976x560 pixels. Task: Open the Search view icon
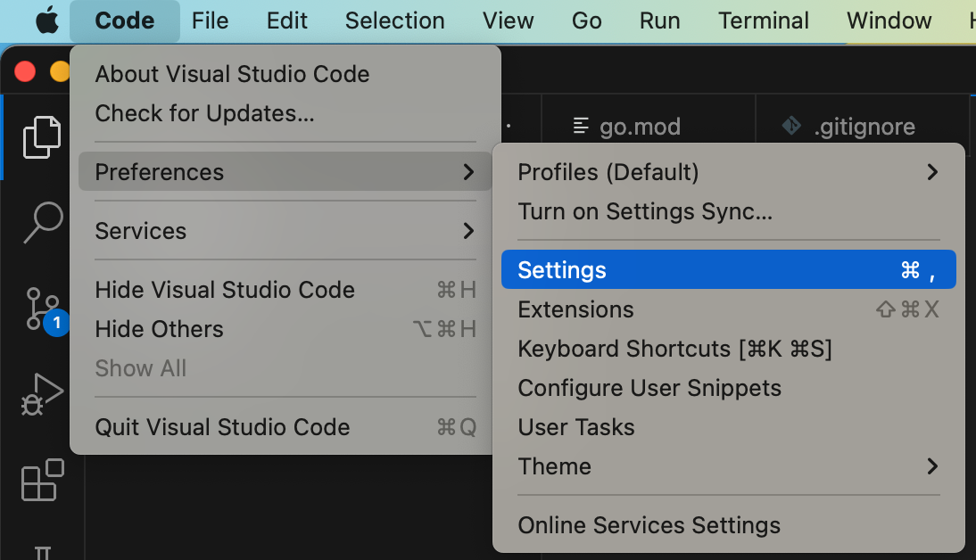click(x=42, y=222)
